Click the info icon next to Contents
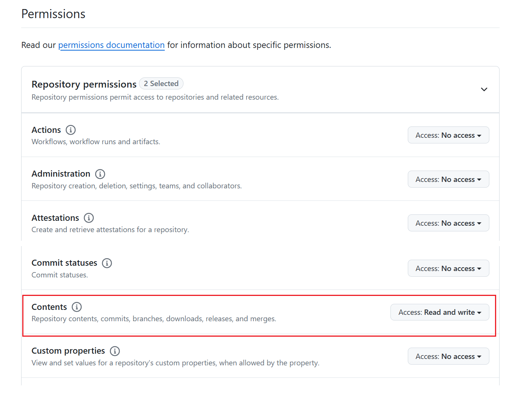The image size is (532, 405). click(77, 307)
